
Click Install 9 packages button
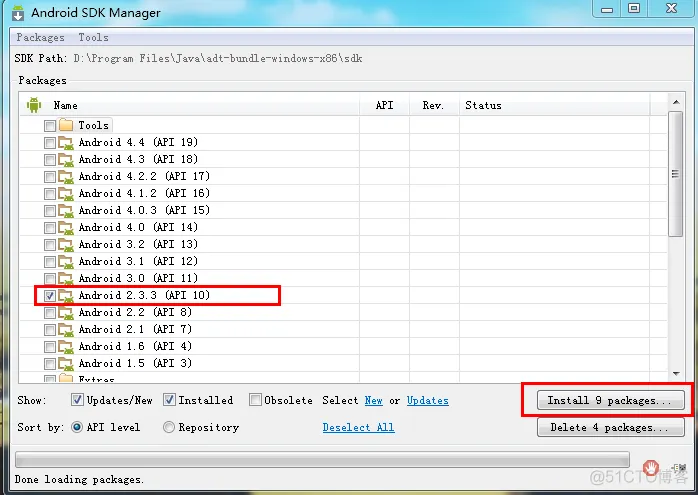pos(610,400)
